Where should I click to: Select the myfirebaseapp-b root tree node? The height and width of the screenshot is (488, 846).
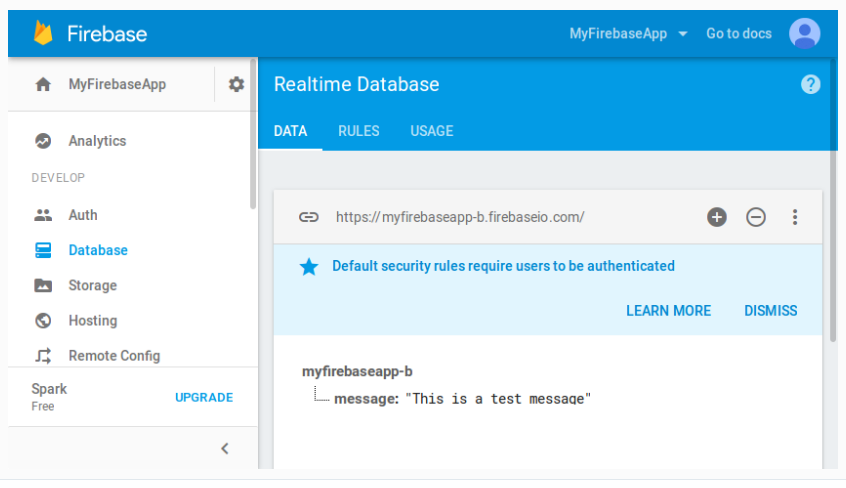tap(357, 371)
